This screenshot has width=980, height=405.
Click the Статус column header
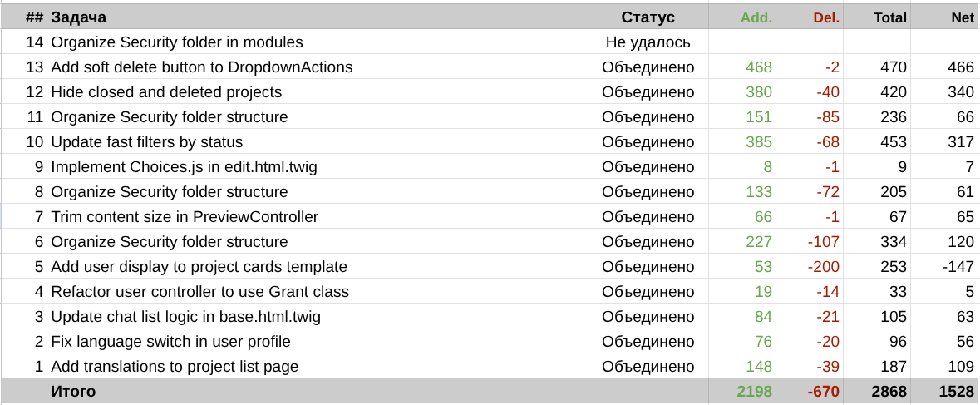648,17
